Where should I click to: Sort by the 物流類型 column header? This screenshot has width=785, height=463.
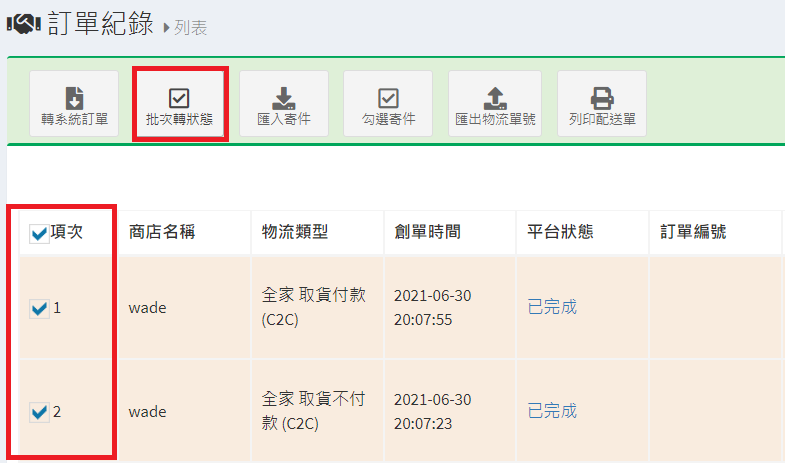(294, 232)
